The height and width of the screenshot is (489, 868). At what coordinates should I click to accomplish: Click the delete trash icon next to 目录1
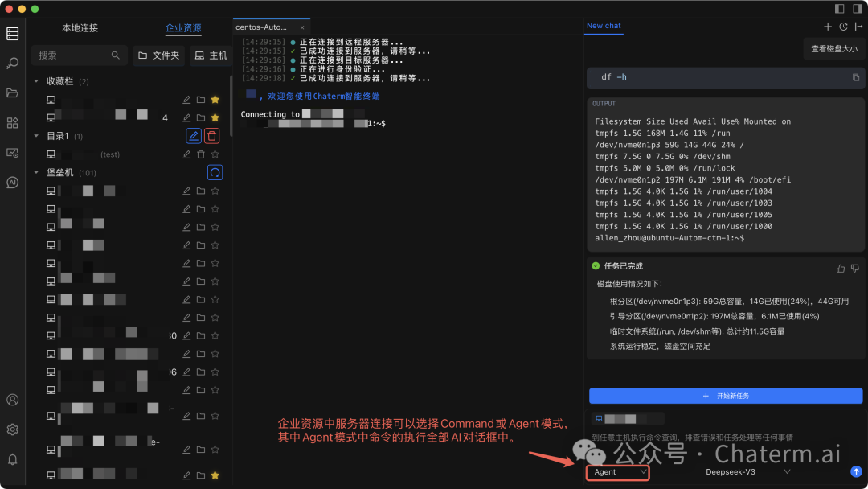click(212, 135)
